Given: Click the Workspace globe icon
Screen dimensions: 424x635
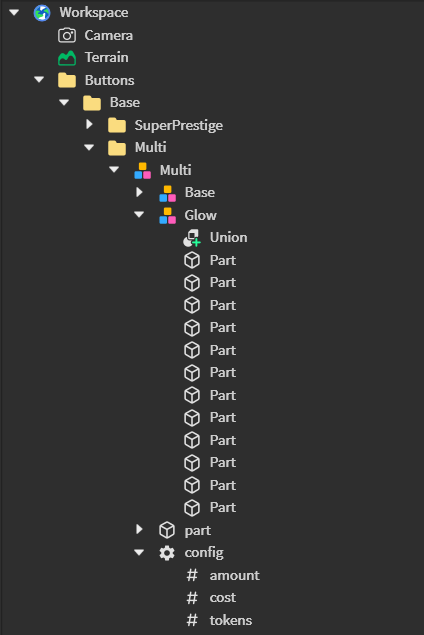Looking at the screenshot, I should 42,13.
